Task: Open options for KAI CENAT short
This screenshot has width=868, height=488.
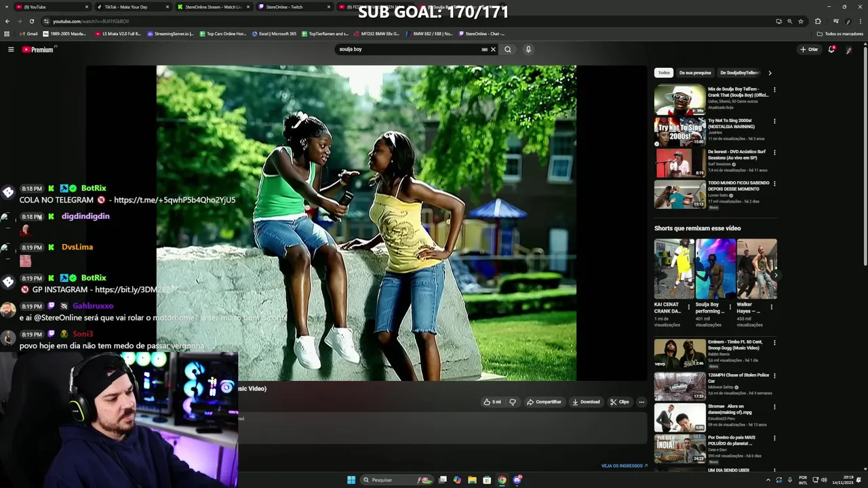Action: pos(689,306)
